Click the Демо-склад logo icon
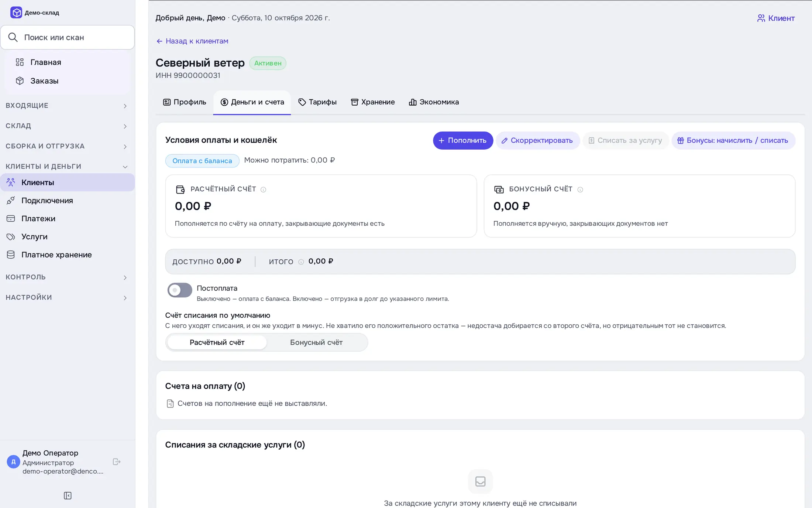The height and width of the screenshot is (508, 812). [16, 13]
